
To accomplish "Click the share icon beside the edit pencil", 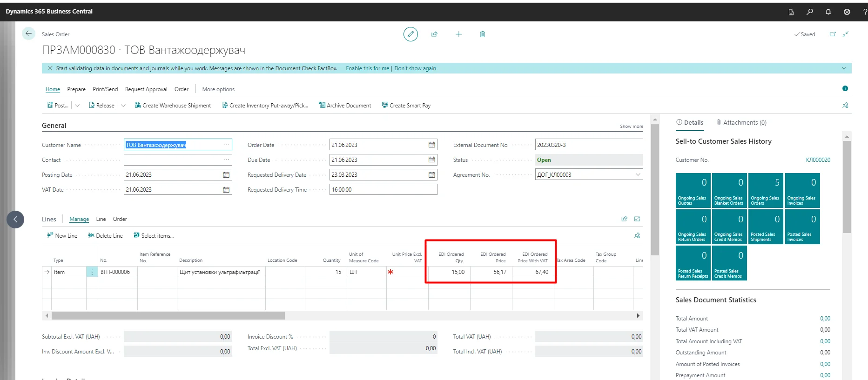I will [x=434, y=34].
